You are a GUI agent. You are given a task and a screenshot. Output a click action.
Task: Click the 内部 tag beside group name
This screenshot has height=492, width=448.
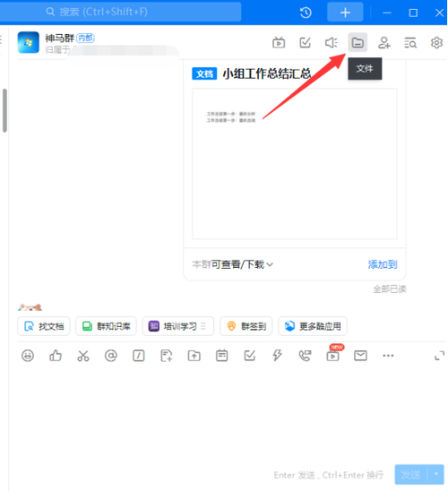[85, 38]
